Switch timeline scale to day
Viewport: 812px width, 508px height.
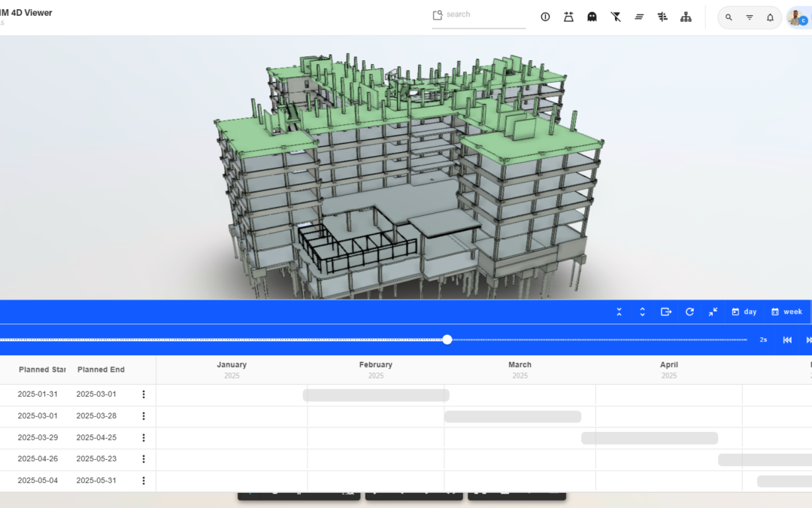744,312
